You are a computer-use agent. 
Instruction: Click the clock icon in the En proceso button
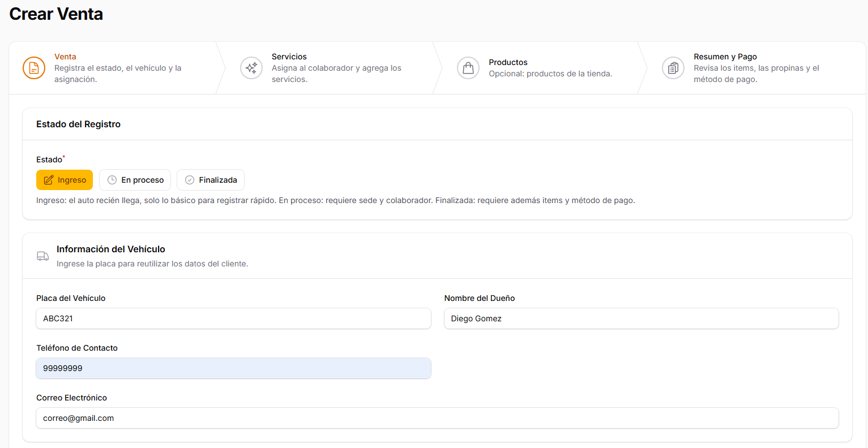pos(112,180)
